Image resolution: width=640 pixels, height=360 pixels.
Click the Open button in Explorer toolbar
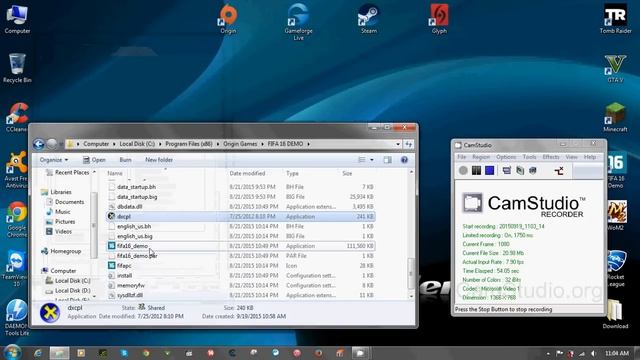(x=94, y=160)
